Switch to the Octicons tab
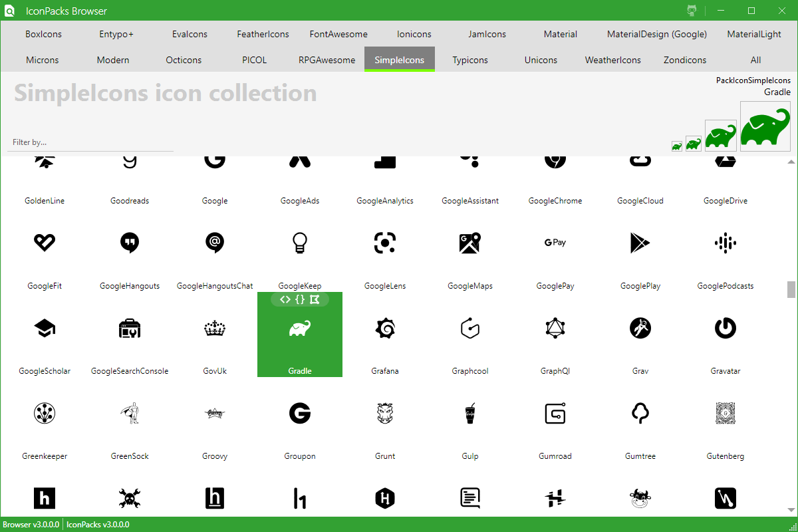The height and width of the screenshot is (532, 798). (184, 60)
